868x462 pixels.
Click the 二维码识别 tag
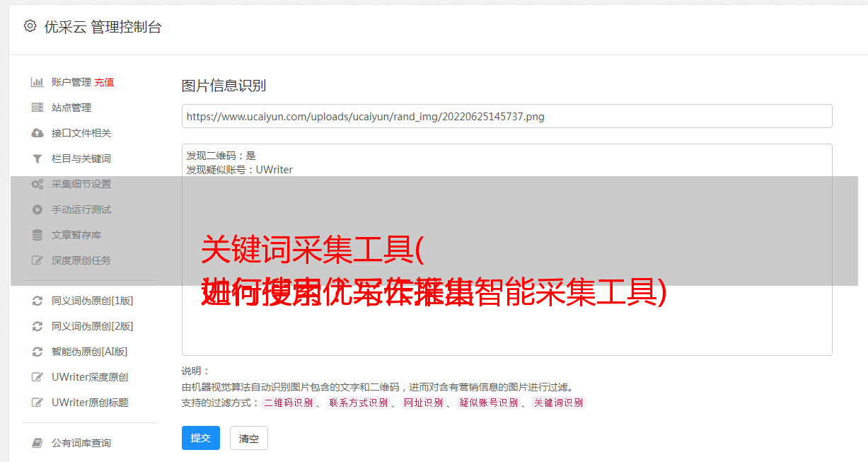click(x=288, y=403)
